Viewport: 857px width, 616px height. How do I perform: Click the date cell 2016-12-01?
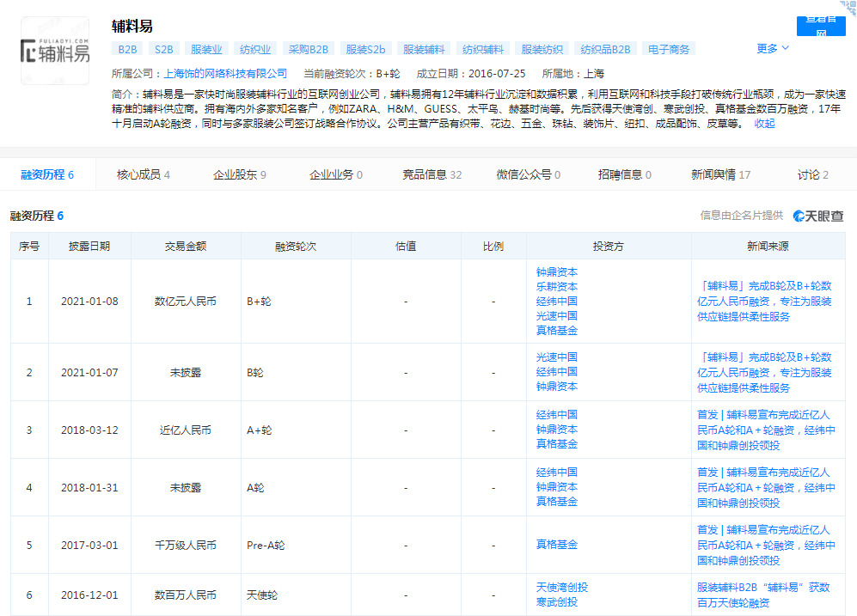click(89, 595)
